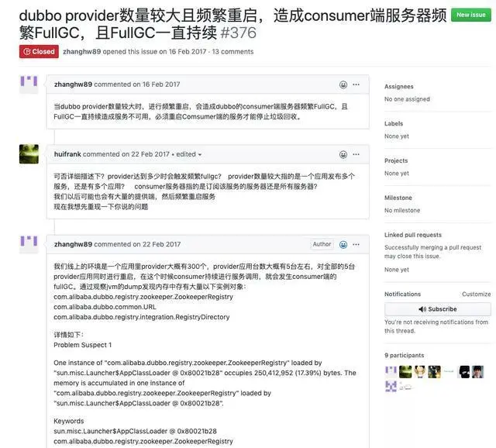Click the Milestone heading in sidebar
Viewport: 496px width, 448px height.
coord(398,198)
